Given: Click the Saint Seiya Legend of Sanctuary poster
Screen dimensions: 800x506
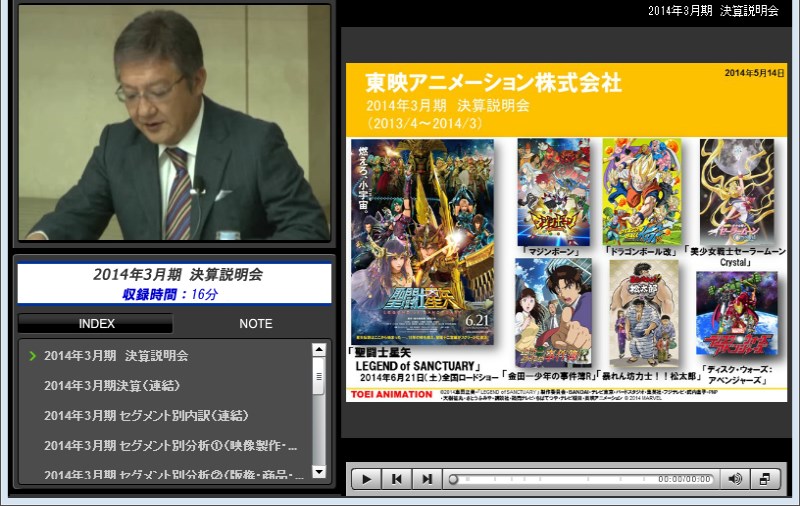Looking at the screenshot, I should tap(422, 242).
